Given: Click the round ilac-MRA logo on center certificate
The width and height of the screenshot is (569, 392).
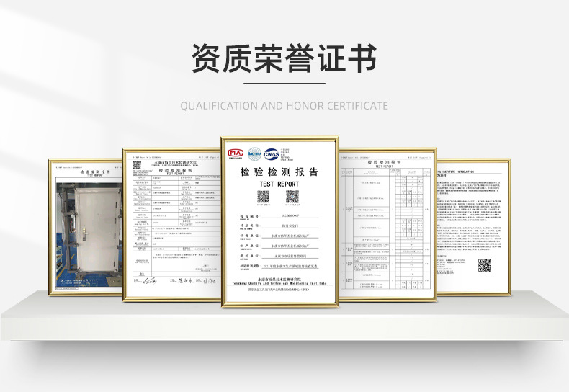Looking at the screenshot, I should click(254, 154).
